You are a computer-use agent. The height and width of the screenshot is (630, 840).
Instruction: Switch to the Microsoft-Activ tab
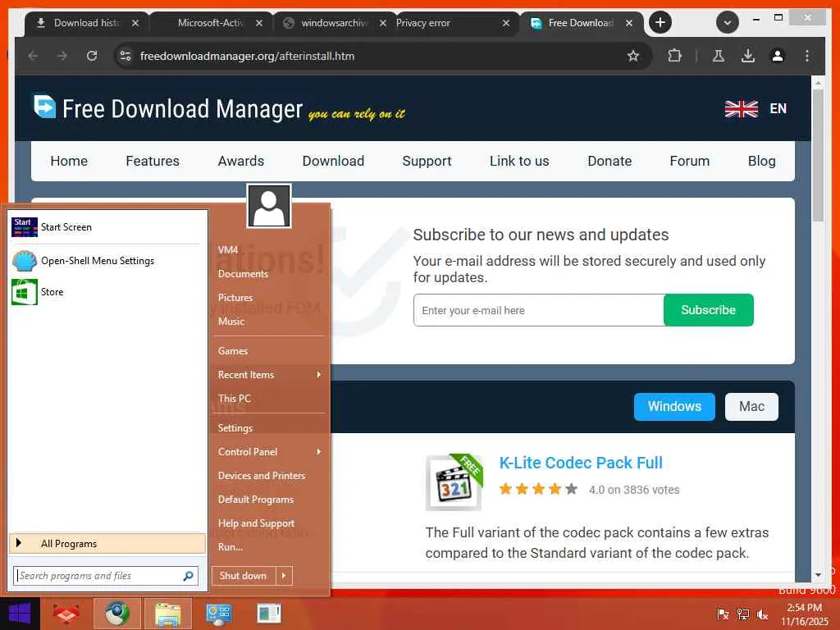(x=210, y=23)
